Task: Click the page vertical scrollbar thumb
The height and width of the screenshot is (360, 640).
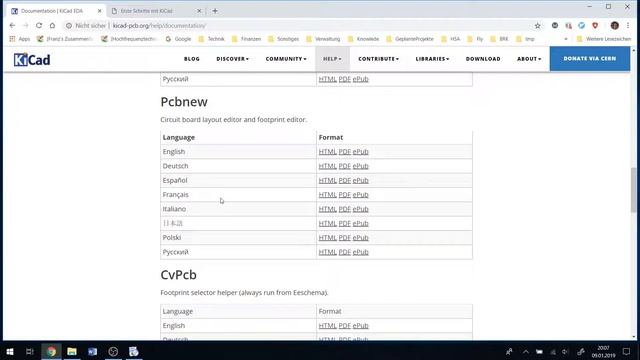Action: [x=633, y=190]
